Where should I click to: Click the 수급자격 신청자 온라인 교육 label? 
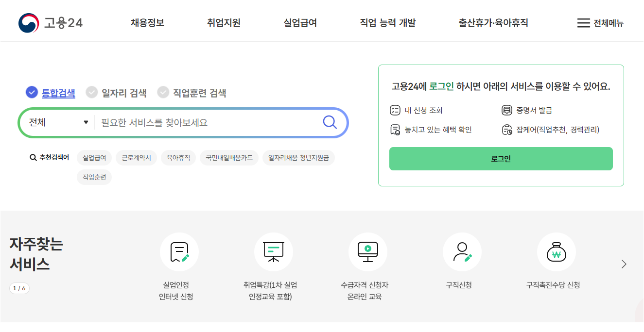(365, 291)
